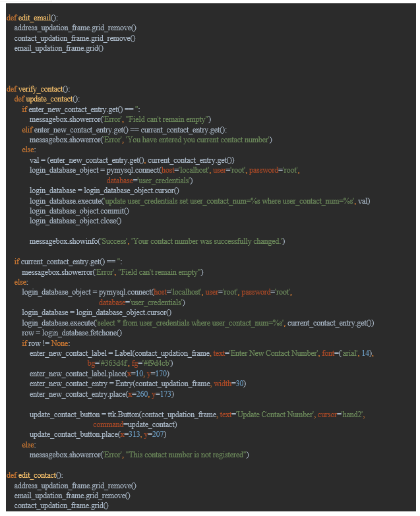
Task: Click the 'select * from user_credentials' line
Action: [198, 323]
